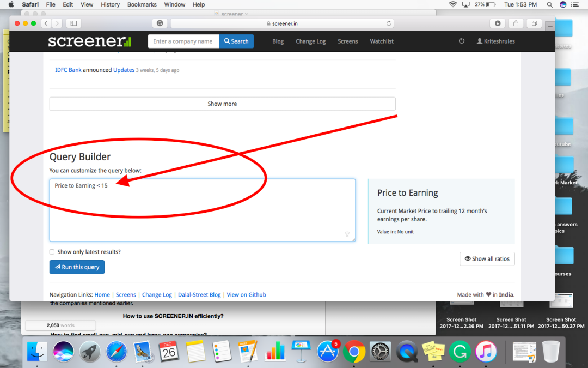Click the screener logo

coord(90,41)
